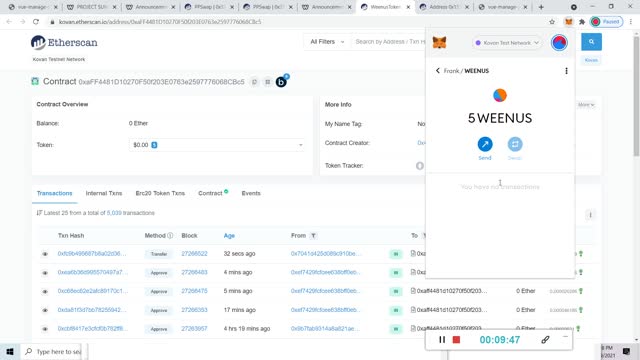Open the Chrome profile Paused button
The height and width of the screenshot is (360, 640).
point(607,22)
